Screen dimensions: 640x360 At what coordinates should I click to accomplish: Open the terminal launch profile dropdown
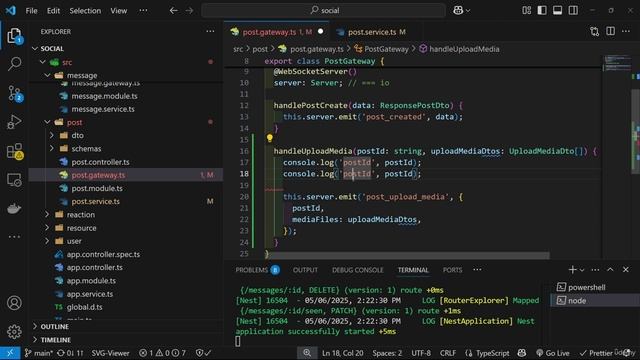582,270
